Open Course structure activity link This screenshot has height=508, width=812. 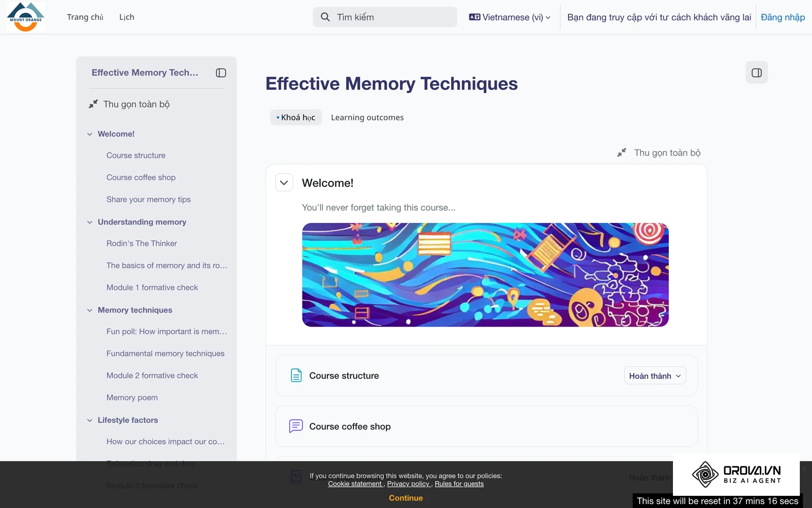(344, 376)
